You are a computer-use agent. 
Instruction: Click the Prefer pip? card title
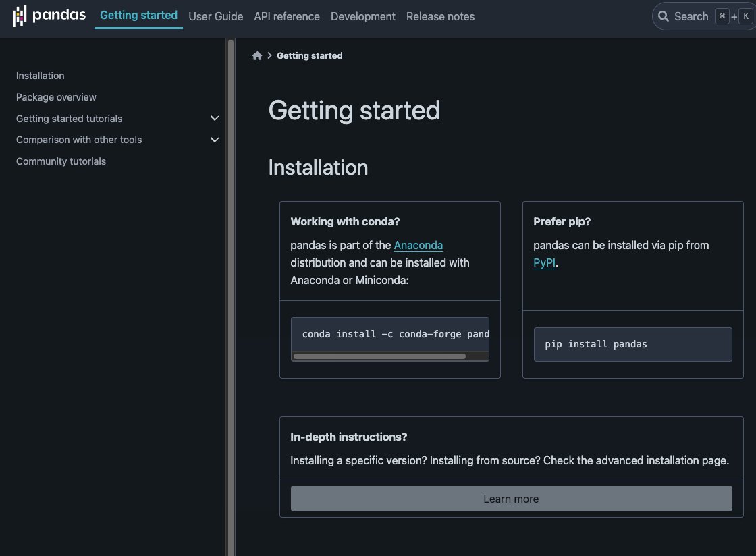click(x=562, y=221)
